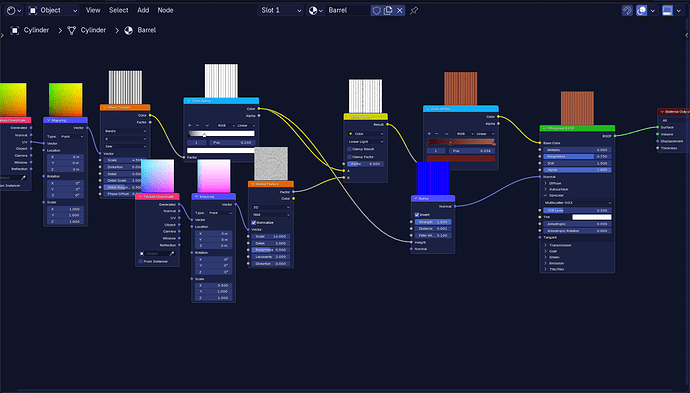Screen dimensions: 690x393
Task: Click the snap icon at top right
Action: click(x=627, y=10)
